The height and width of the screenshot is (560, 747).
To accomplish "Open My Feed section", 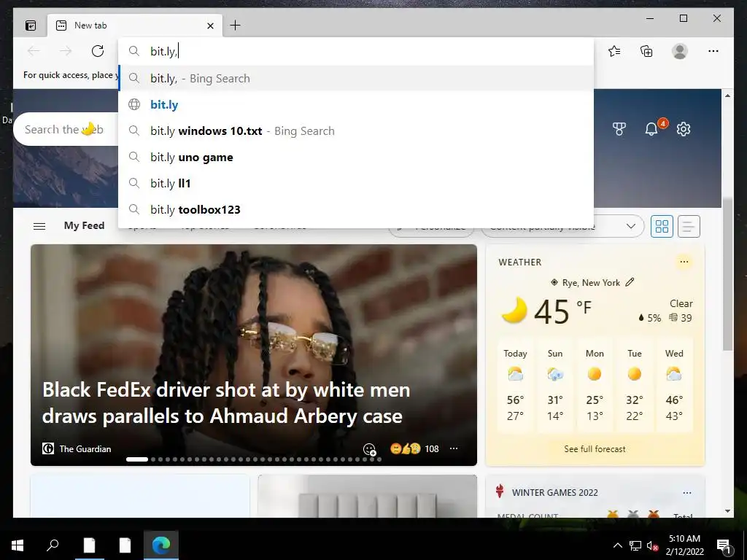I will pos(85,226).
